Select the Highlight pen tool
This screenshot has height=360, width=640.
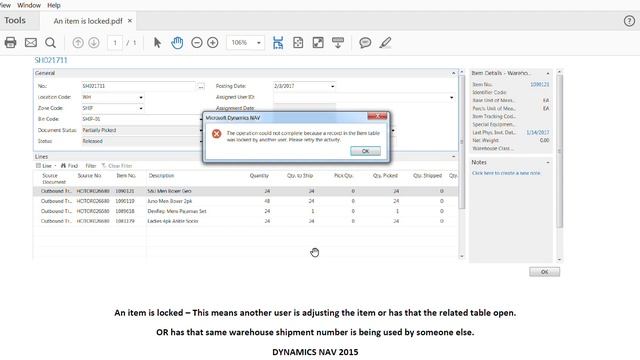tap(385, 42)
